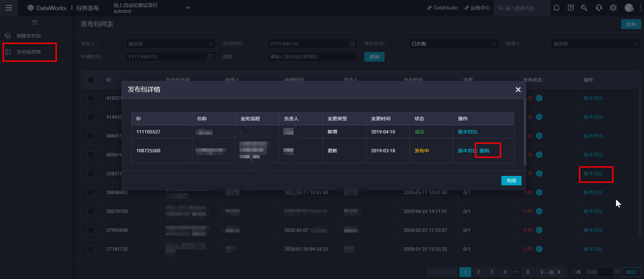This screenshot has height=279, width=644.
Task: Click the wrench settings icon
Action: click(584, 8)
